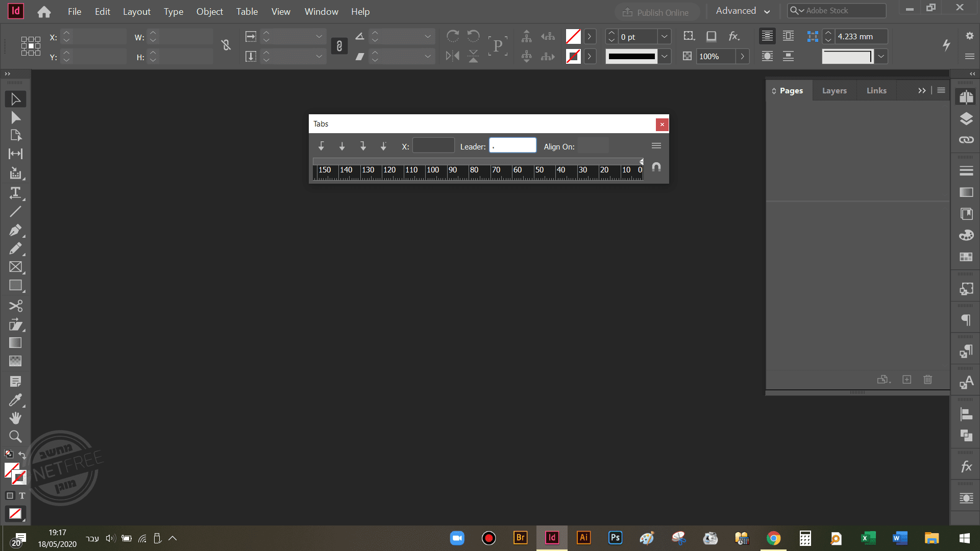This screenshot has height=551, width=980.
Task: Swap fill and stroke arrows in toolbox
Action: click(22, 454)
